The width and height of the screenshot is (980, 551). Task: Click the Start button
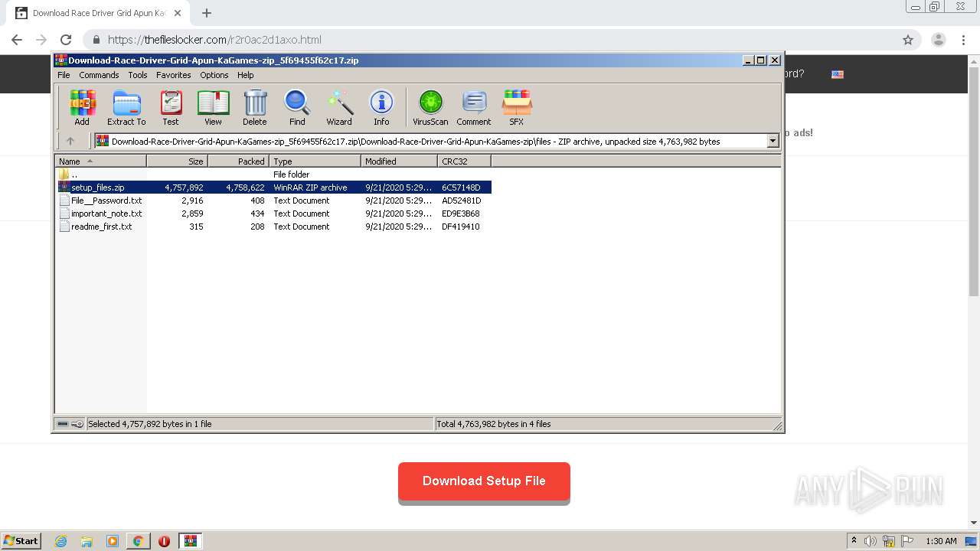tap(21, 541)
